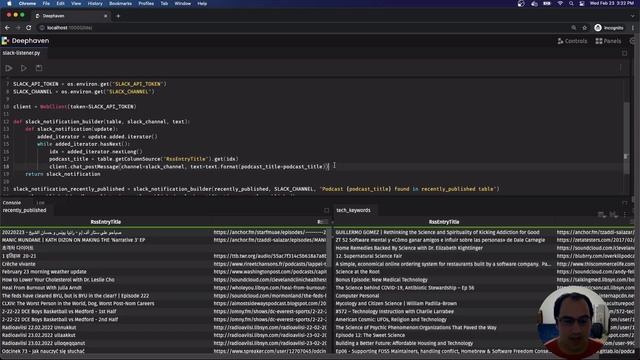
Task: Run the selected code with the second play icon
Action: pos(24,68)
